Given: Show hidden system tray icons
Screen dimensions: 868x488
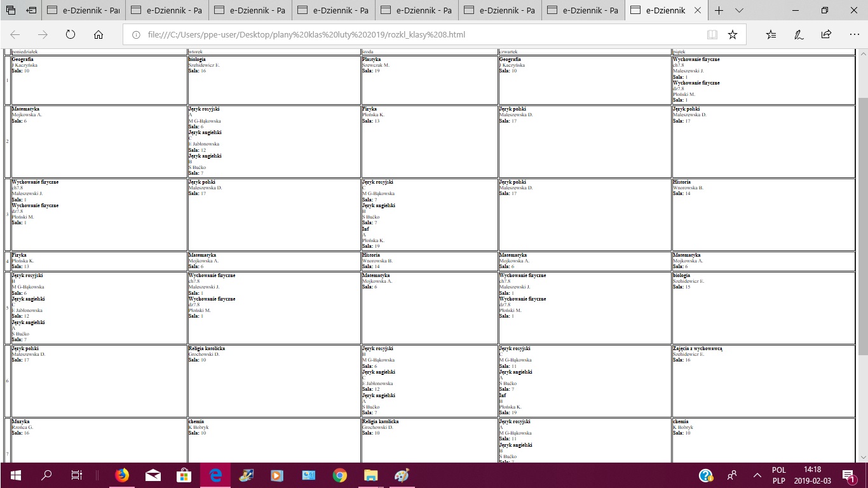Looking at the screenshot, I should click(757, 475).
